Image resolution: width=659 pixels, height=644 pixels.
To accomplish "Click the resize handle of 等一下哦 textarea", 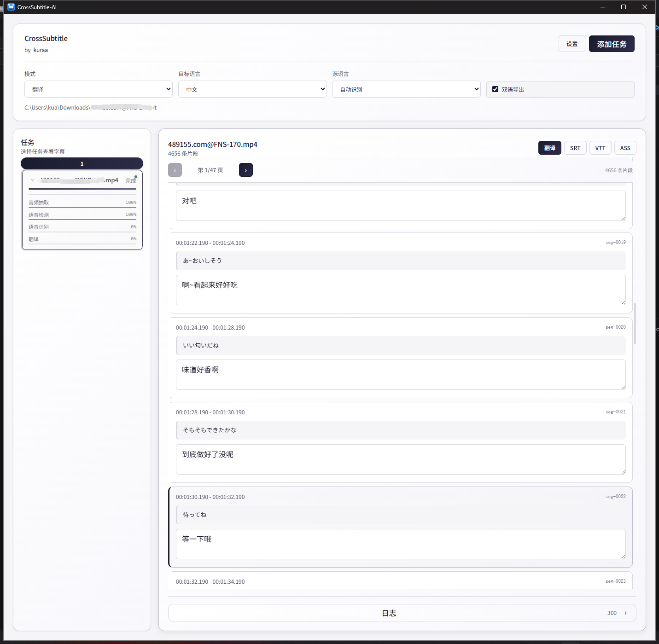I will coord(623,557).
